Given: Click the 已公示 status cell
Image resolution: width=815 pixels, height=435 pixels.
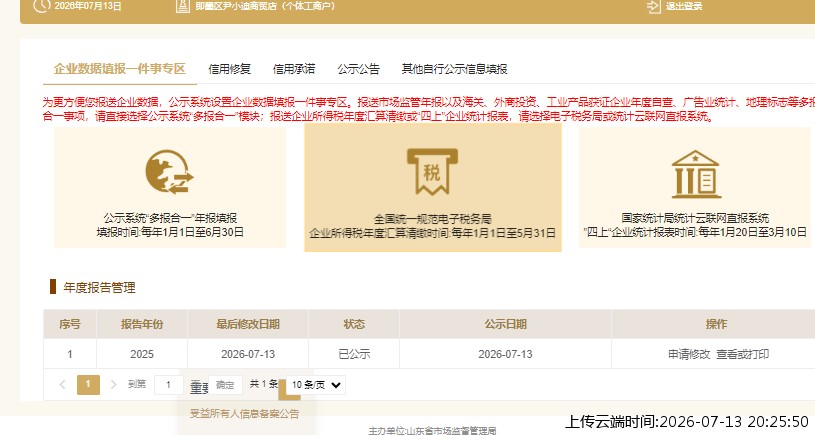Looking at the screenshot, I should tap(354, 354).
